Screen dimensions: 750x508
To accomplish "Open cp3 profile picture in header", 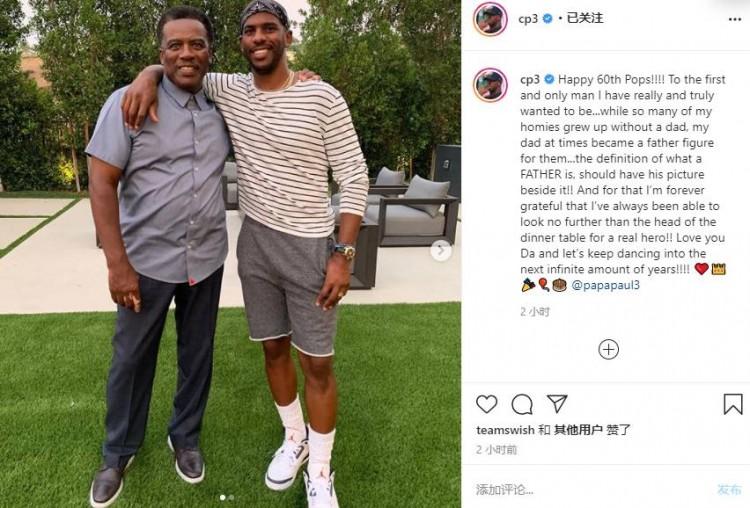I will click(x=490, y=19).
